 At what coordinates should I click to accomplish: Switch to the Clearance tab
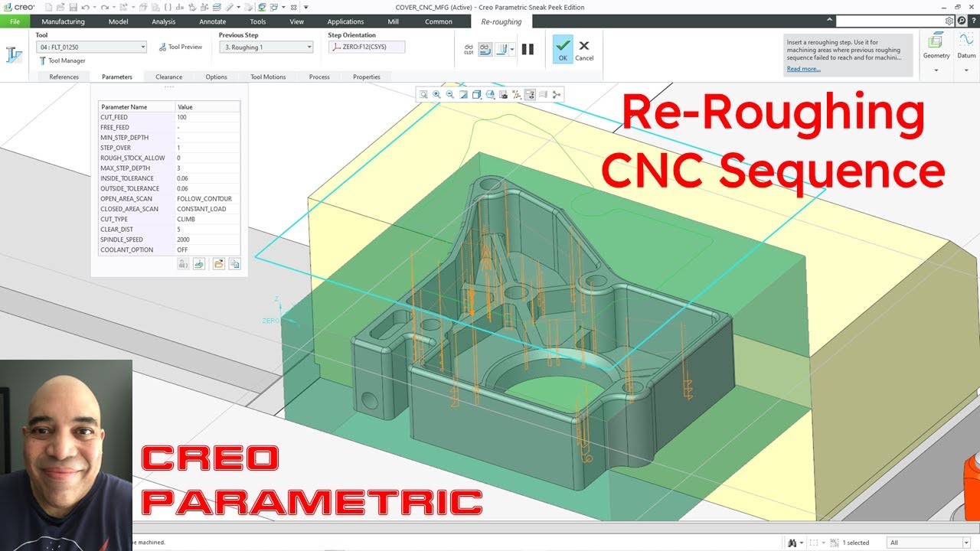pos(168,77)
